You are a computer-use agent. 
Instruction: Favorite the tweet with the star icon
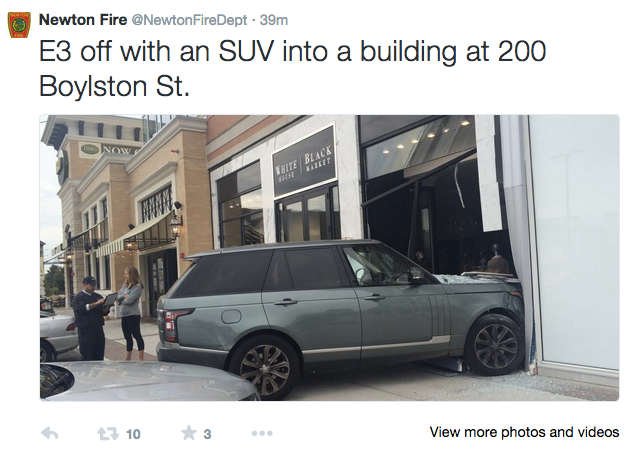186,433
